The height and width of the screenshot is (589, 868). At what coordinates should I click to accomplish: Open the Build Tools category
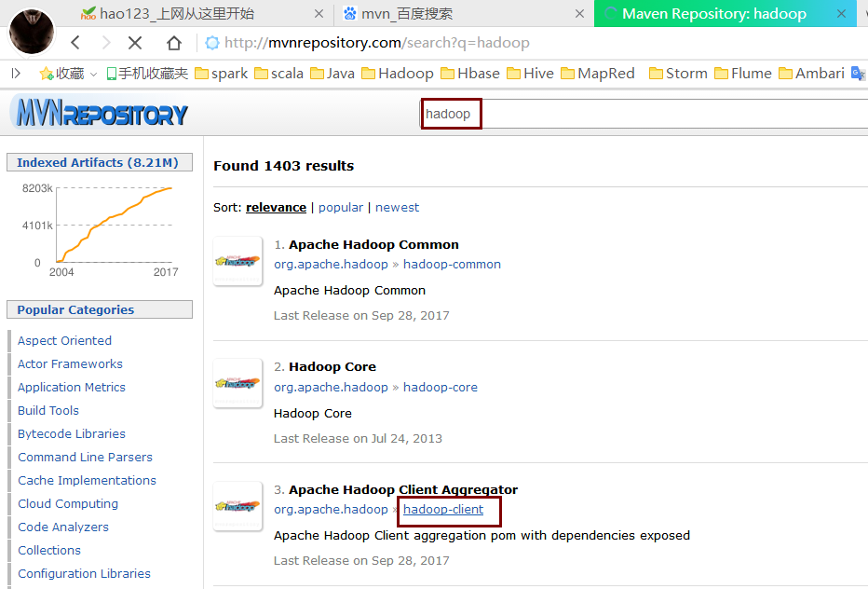pyautogui.click(x=48, y=411)
